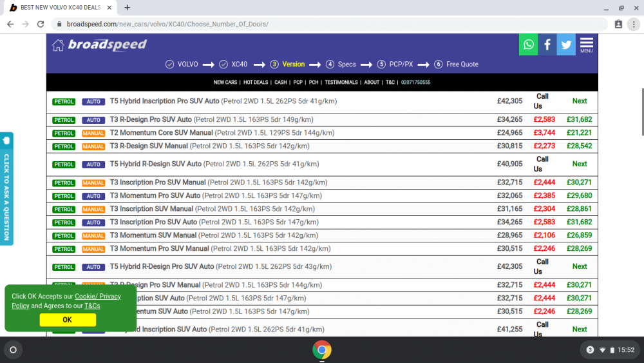Screen dimensions: 644x363
Task: Close the Volvo XC40 deals tab
Action: (x=109, y=7)
